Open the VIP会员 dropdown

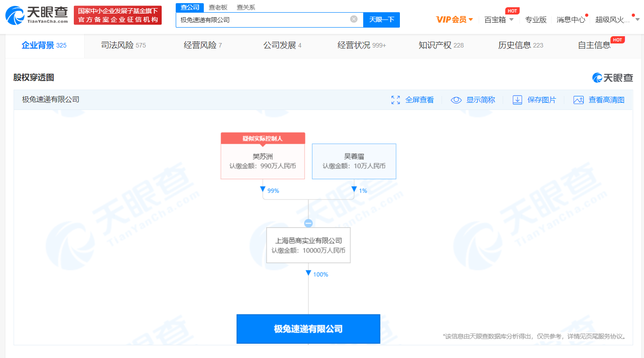click(454, 20)
